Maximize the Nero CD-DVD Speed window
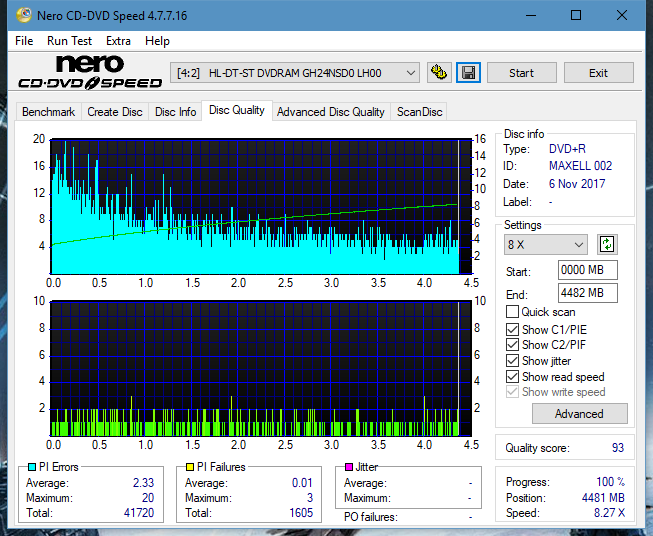This screenshot has width=653, height=536. point(576,15)
